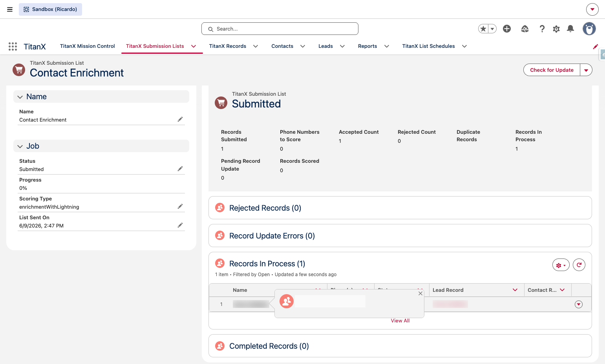
Task: Edit the List Sent On pencil icon
Action: coord(180,225)
